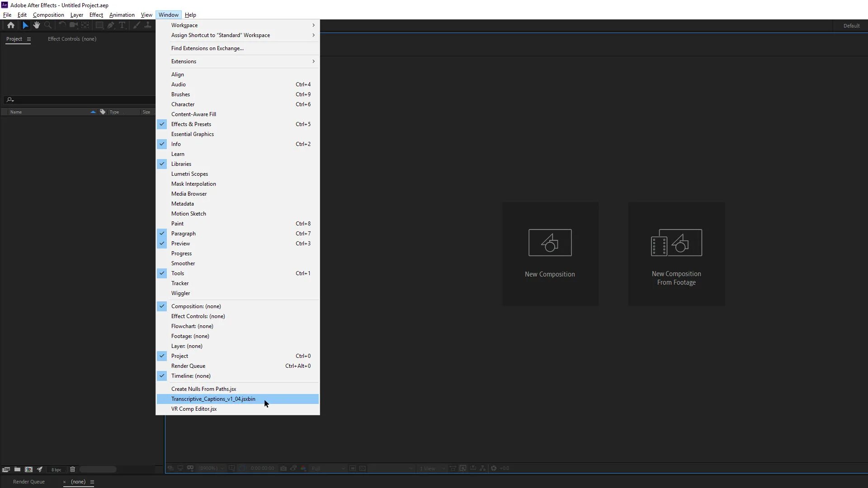Image resolution: width=868 pixels, height=488 pixels.
Task: Open Transcriptive_Captions_v1_04.jsxbin script
Action: [x=213, y=399]
